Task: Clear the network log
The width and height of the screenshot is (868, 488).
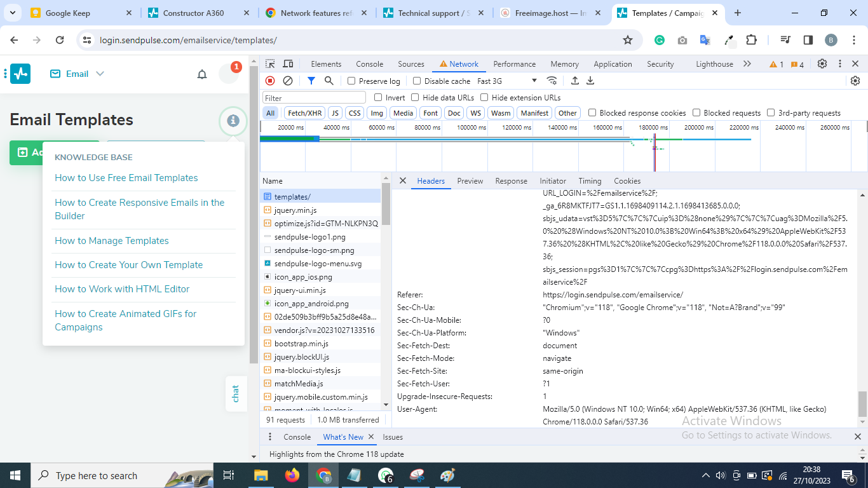Action: tap(288, 81)
